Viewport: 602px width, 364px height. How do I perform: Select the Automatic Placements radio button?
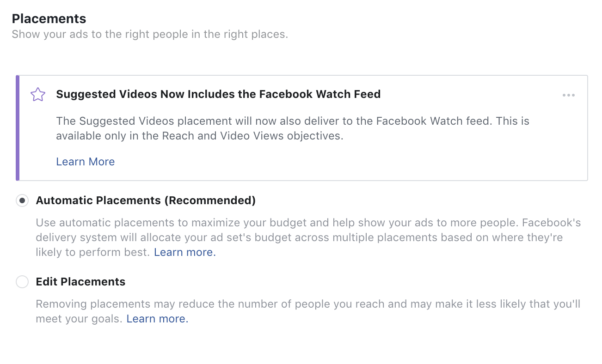(22, 200)
